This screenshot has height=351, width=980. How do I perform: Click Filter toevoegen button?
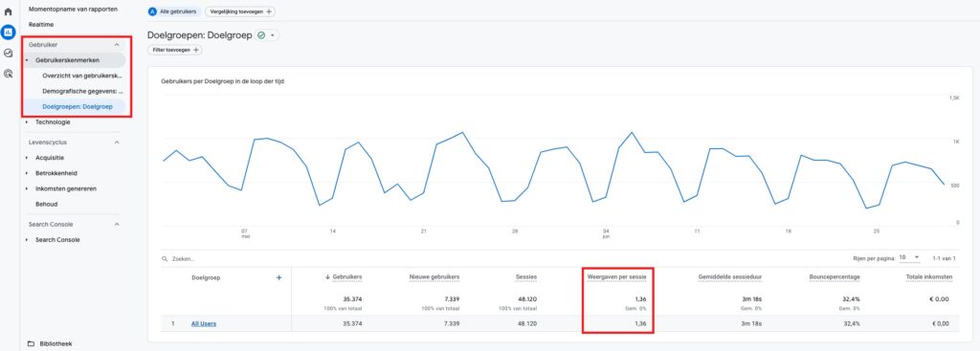pyautogui.click(x=175, y=50)
